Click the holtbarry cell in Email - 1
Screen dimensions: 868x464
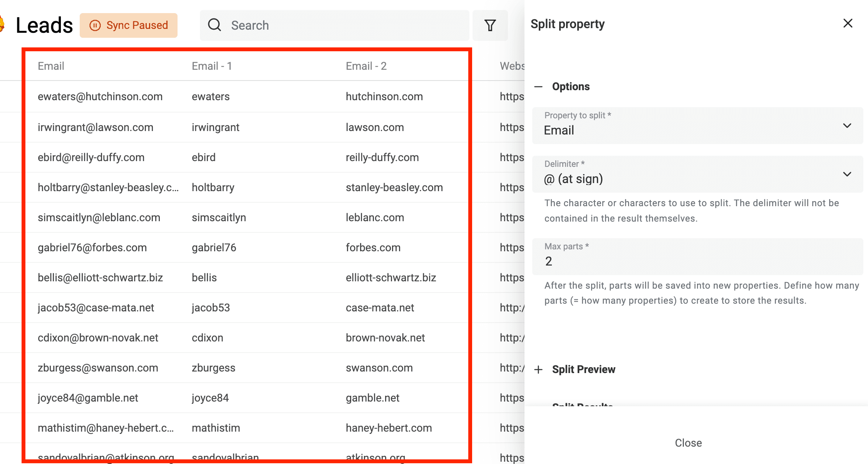tap(213, 188)
